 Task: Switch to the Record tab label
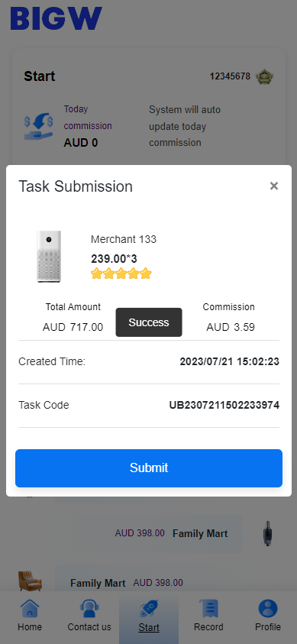coord(208,627)
